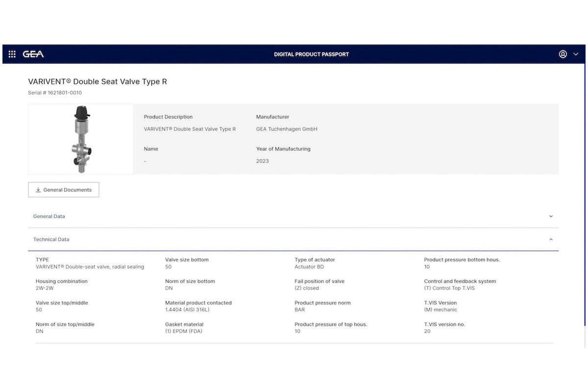
Task: Select product pressure norm value BAR
Action: pos(299,310)
